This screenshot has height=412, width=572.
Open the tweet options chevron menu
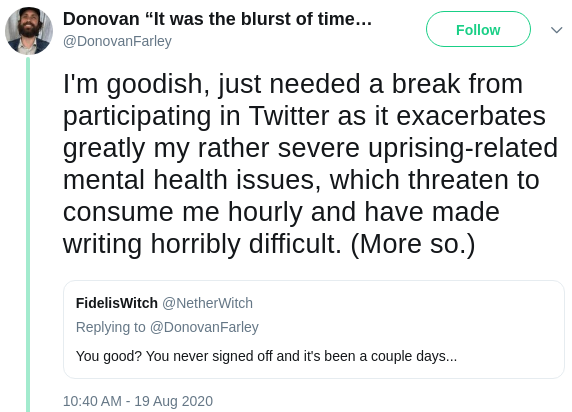[x=556, y=30]
